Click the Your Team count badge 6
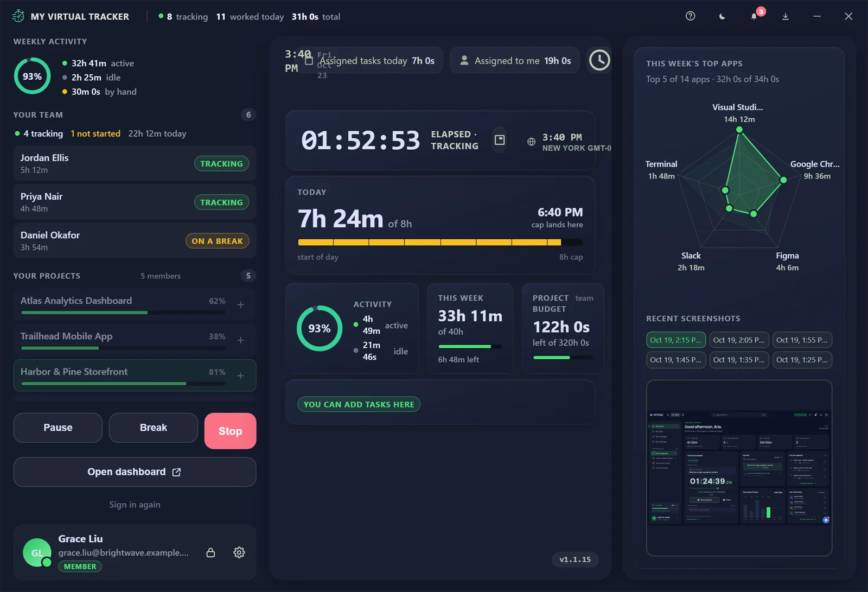Viewport: 868px width, 592px height. pos(248,114)
